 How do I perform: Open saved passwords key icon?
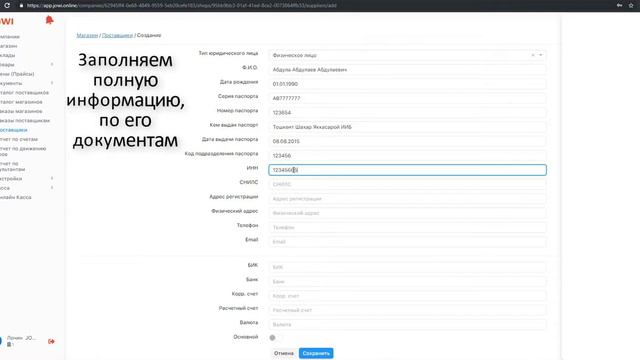click(619, 5)
